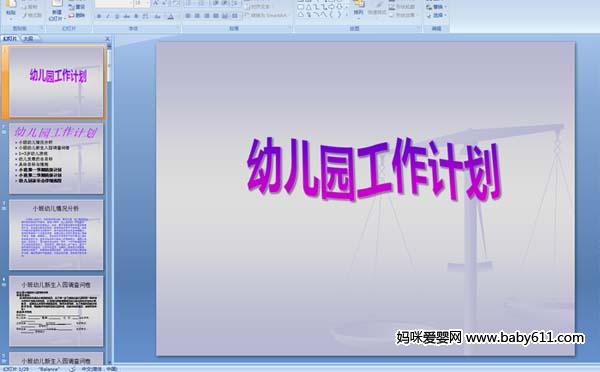Click the "Balance" theme name in status bar
600x372 pixels.
pos(49,369)
